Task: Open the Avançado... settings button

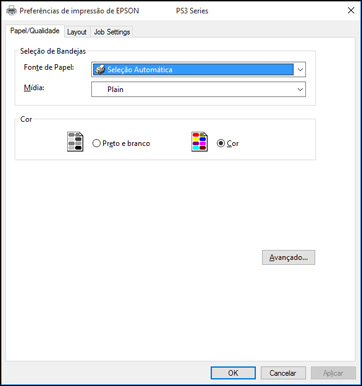Action: (288, 257)
